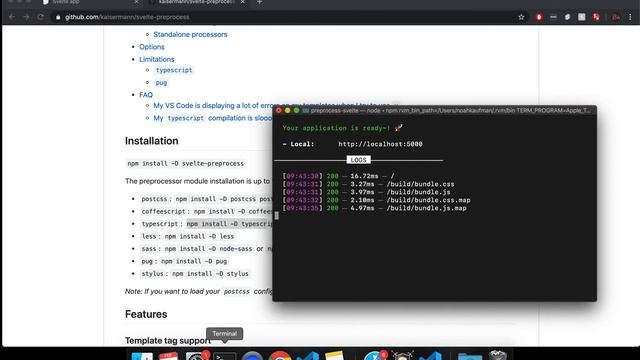Click the Template tag support heading
640x360 pixels.
(x=168, y=340)
